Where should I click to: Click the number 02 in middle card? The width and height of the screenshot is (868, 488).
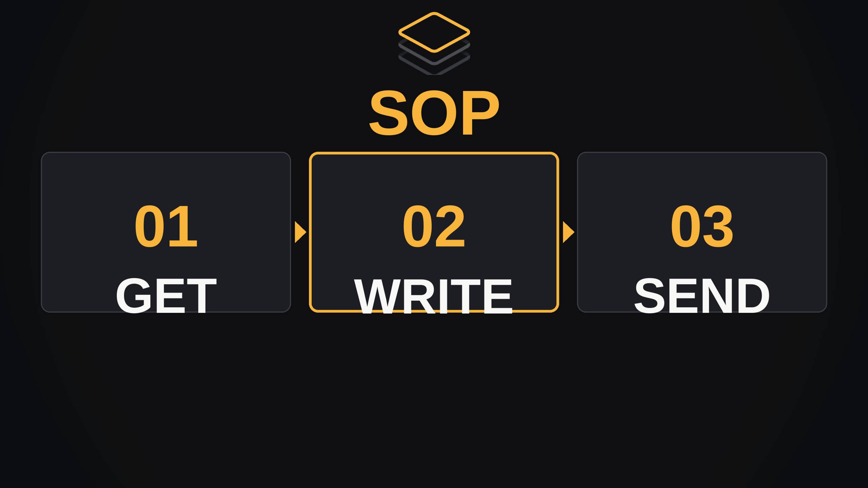click(x=434, y=226)
